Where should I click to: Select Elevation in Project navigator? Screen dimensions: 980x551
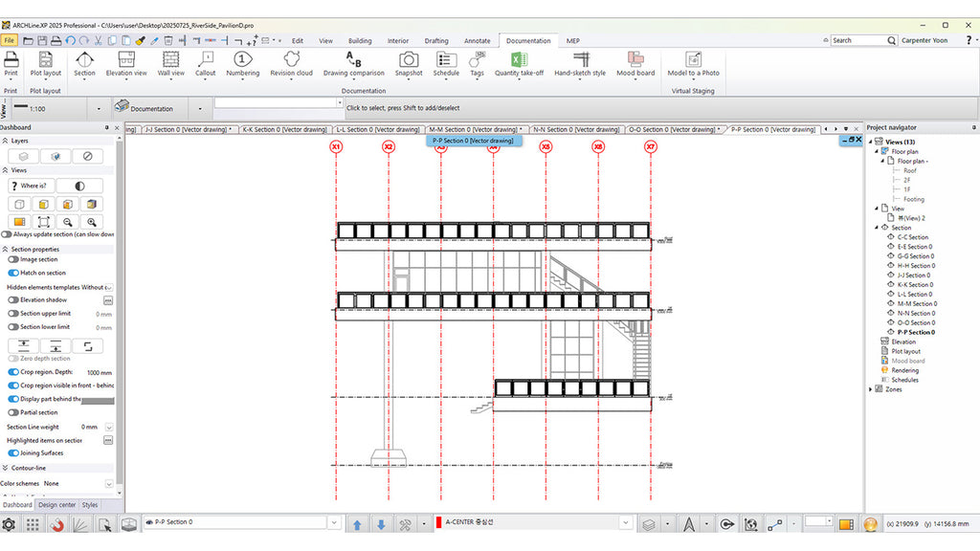pos(903,342)
